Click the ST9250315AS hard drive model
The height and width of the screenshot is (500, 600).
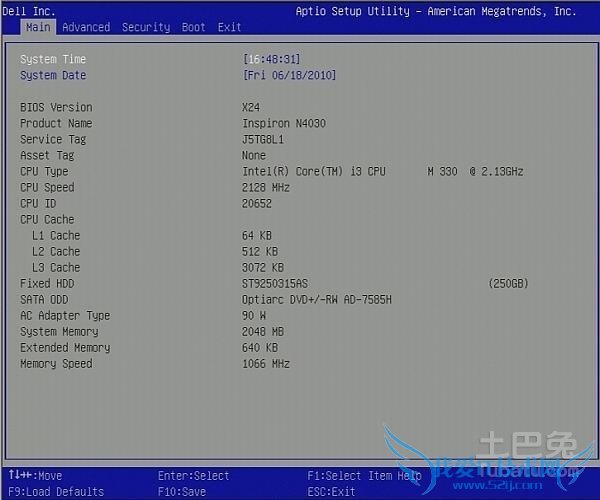pos(275,283)
